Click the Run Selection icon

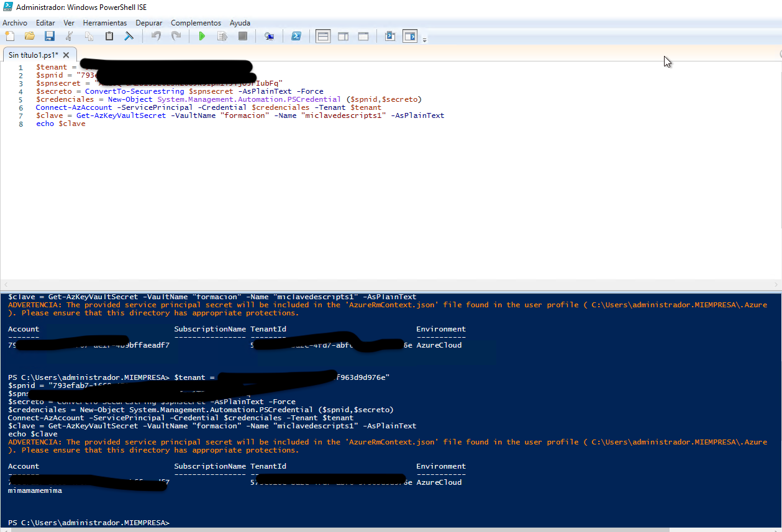click(222, 37)
